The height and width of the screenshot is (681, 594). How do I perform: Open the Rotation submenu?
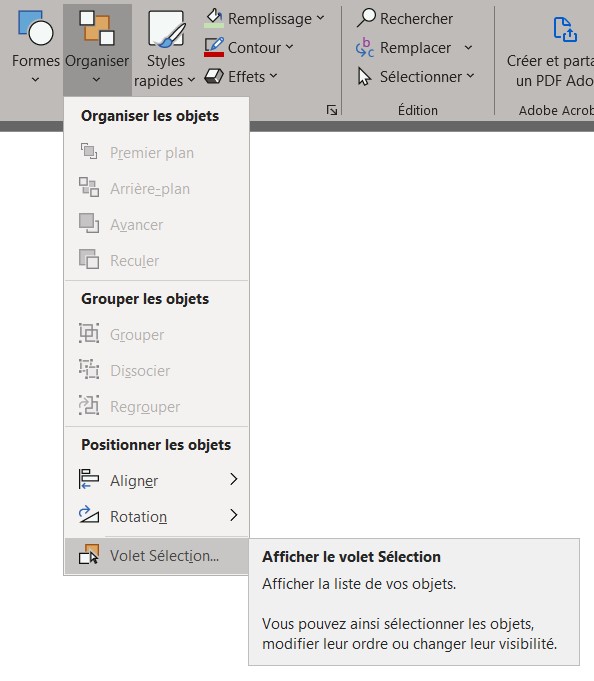[157, 516]
